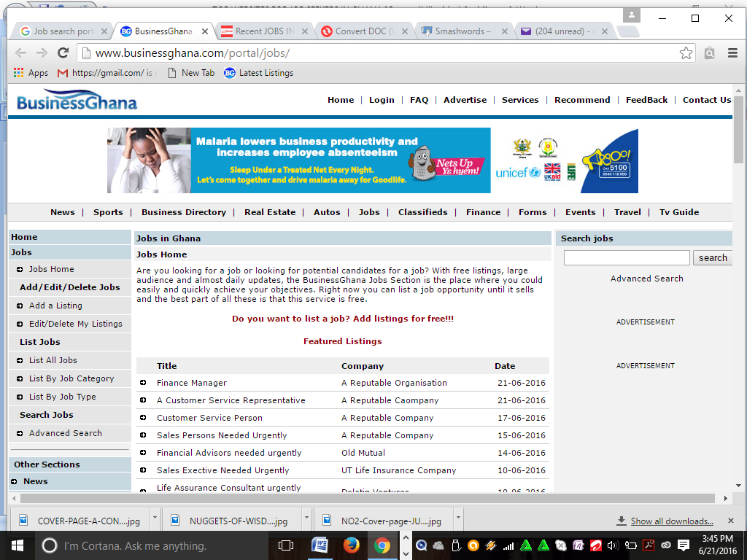Open the Advanced Search link
The width and height of the screenshot is (747, 560).
point(647,279)
